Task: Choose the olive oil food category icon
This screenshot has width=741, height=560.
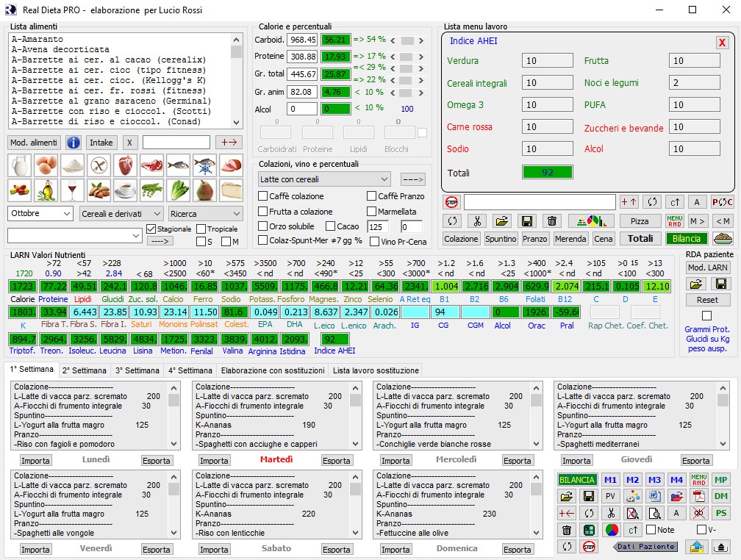Action: pos(46,190)
